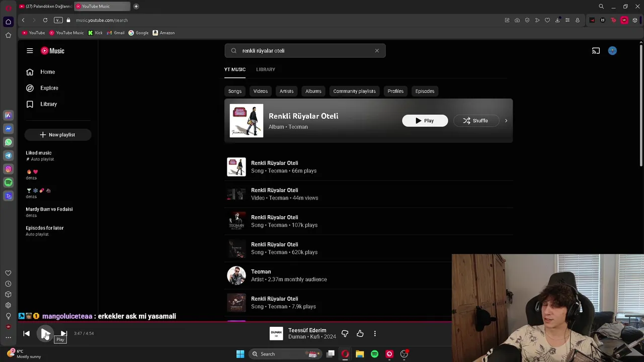Click the address bar URL music.youtube.com/search

(102, 20)
